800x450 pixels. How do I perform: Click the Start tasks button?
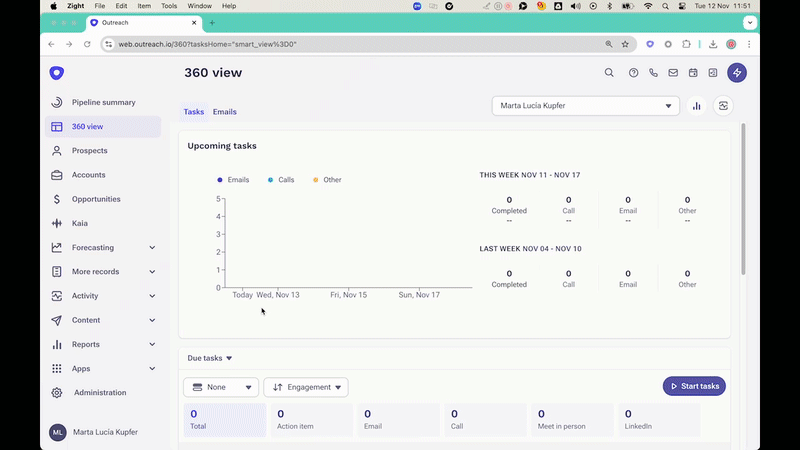tap(694, 386)
